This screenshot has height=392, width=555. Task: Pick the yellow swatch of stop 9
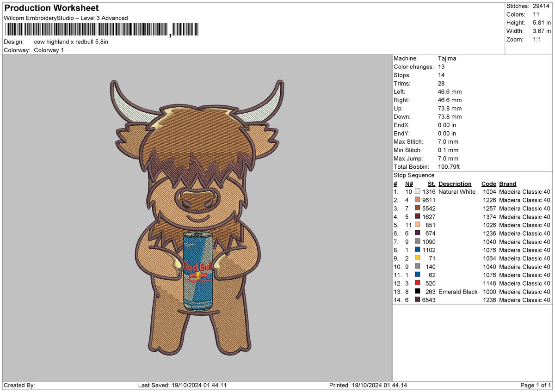tap(418, 258)
